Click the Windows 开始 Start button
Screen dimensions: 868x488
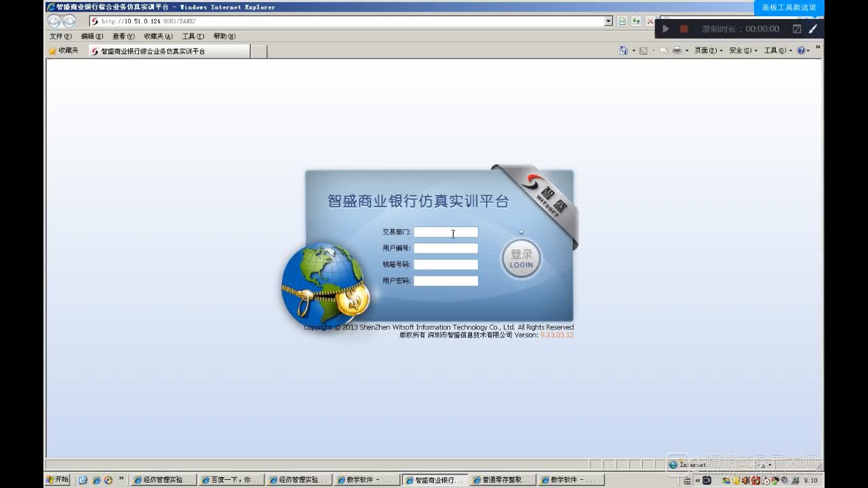(x=58, y=480)
